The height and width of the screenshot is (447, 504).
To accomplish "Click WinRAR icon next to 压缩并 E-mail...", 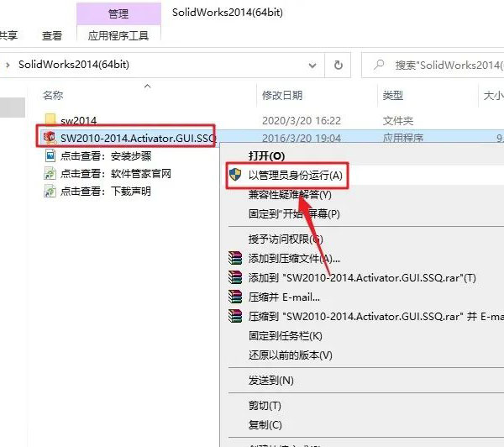I will pyautogui.click(x=235, y=297).
